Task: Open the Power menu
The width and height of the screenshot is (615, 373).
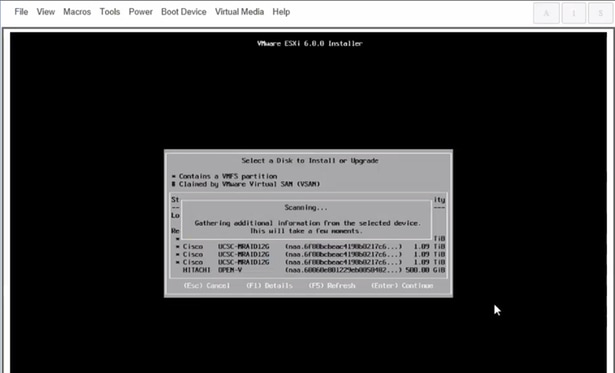Action: 140,12
